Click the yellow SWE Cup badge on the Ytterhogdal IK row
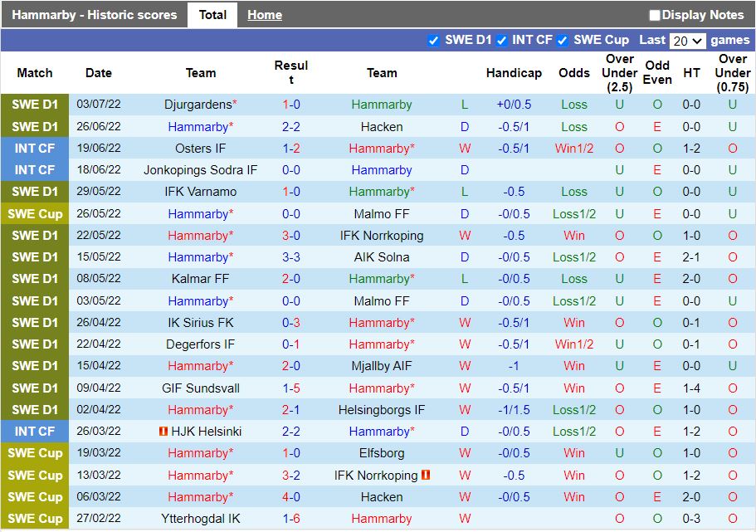756x532 pixels. (34, 519)
